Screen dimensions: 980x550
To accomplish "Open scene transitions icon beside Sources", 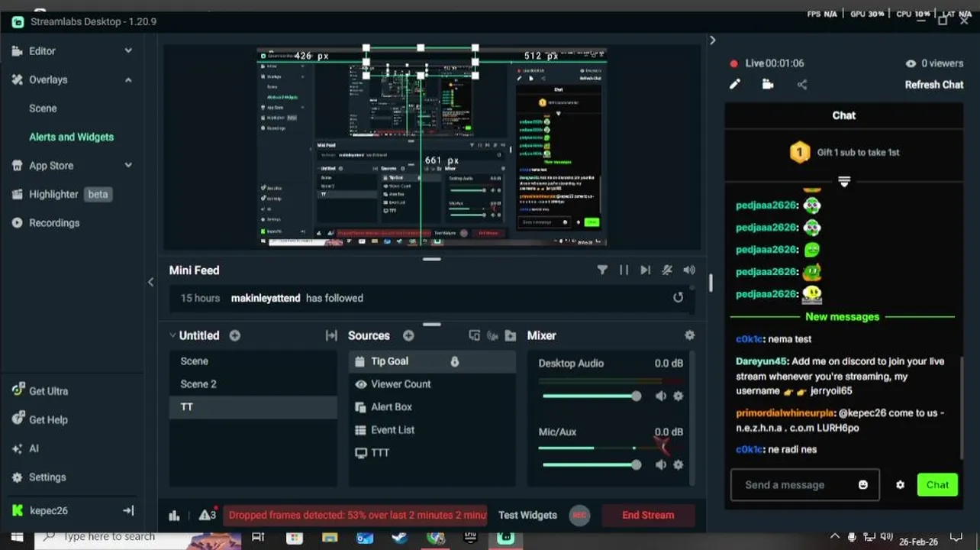I will (x=331, y=335).
